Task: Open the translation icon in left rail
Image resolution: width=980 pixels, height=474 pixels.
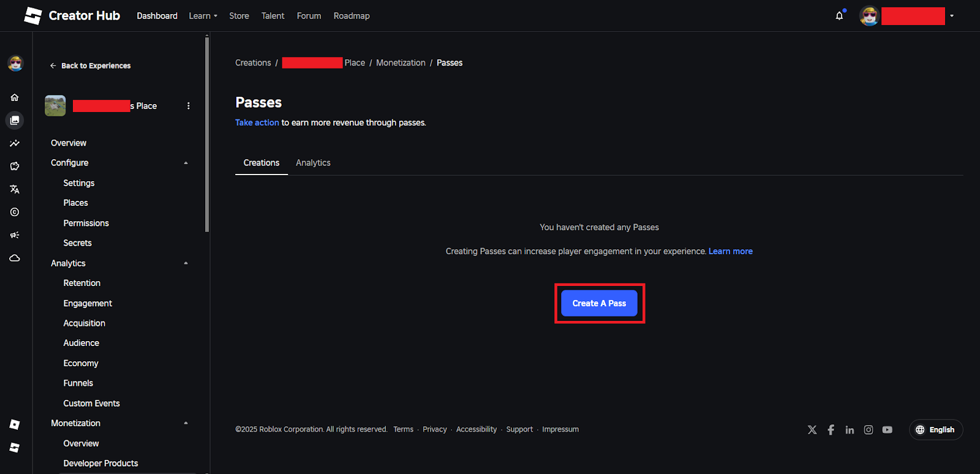Action: (x=15, y=189)
